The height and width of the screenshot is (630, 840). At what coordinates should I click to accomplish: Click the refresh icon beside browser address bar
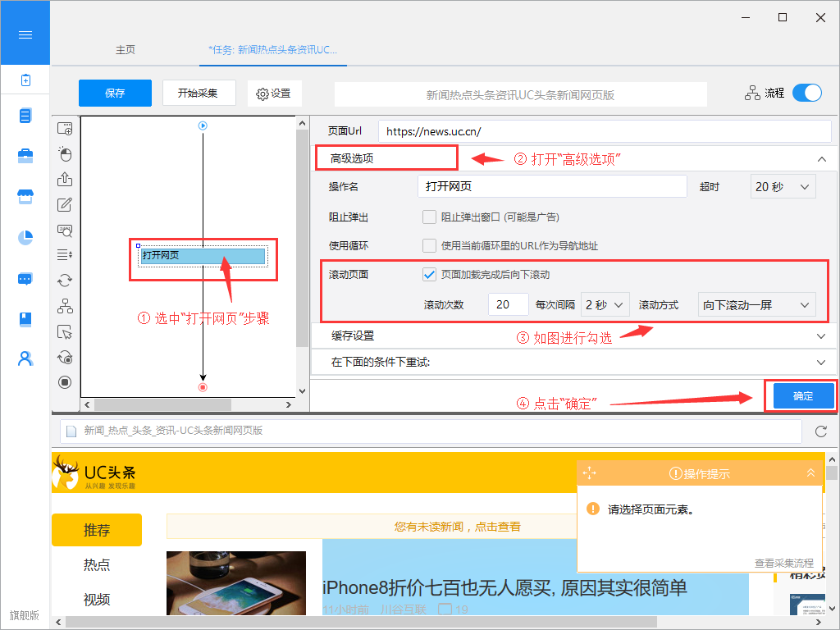coord(820,431)
